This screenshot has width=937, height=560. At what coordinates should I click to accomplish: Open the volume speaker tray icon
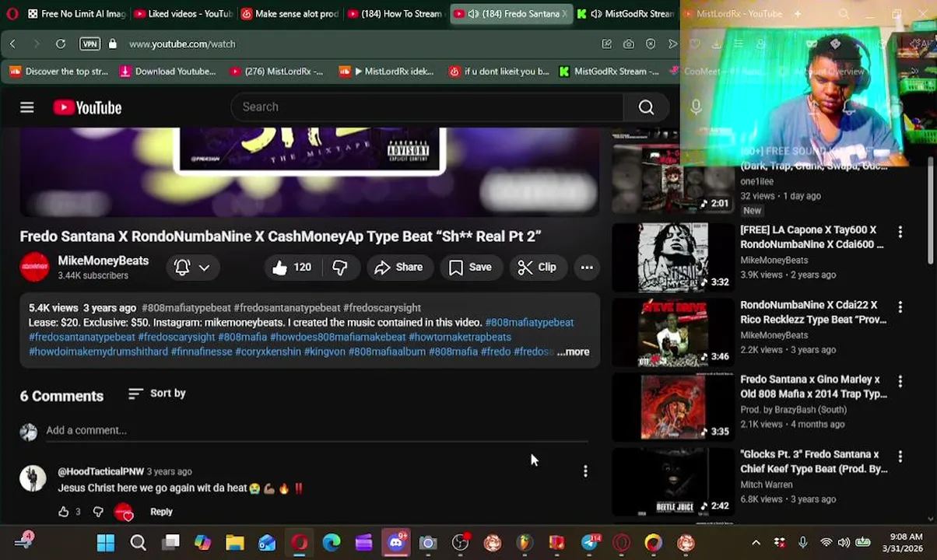coord(844,543)
